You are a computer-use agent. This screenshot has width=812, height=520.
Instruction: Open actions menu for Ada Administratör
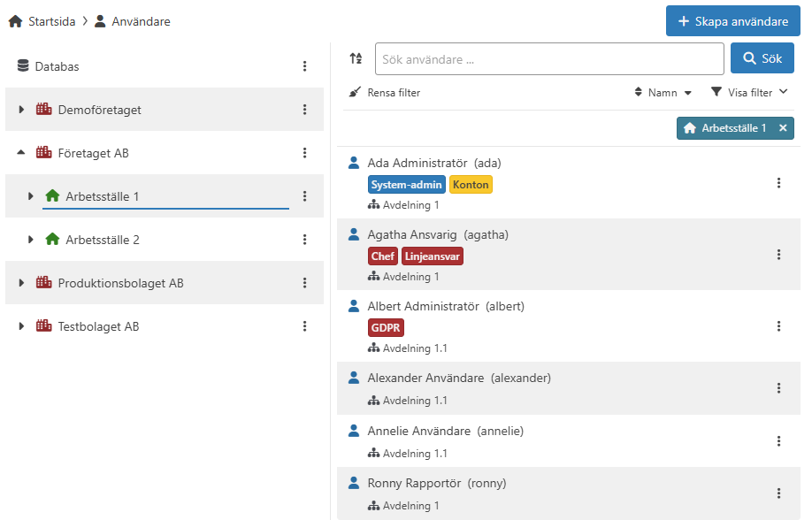tap(778, 183)
